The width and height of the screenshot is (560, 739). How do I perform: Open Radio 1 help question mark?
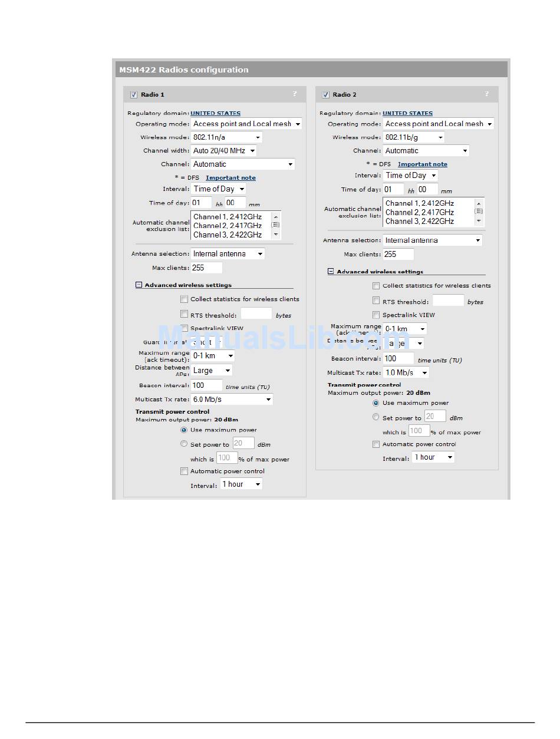click(x=295, y=94)
